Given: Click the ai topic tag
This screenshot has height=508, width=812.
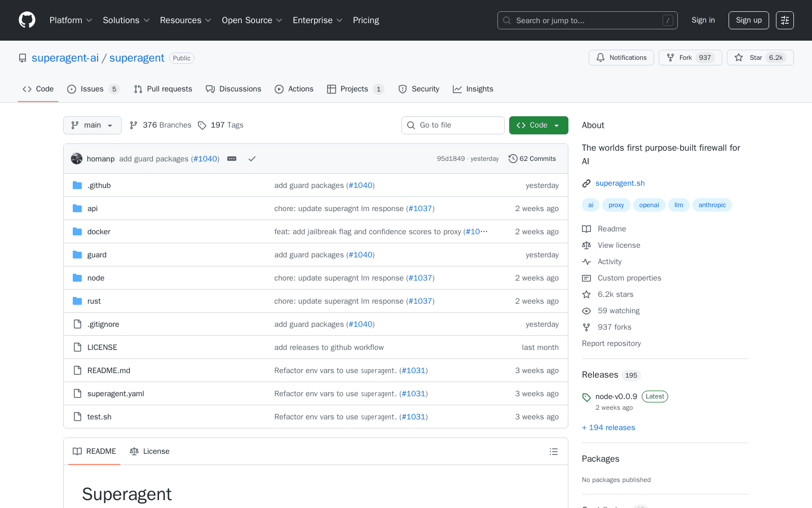Looking at the screenshot, I should [x=590, y=205].
